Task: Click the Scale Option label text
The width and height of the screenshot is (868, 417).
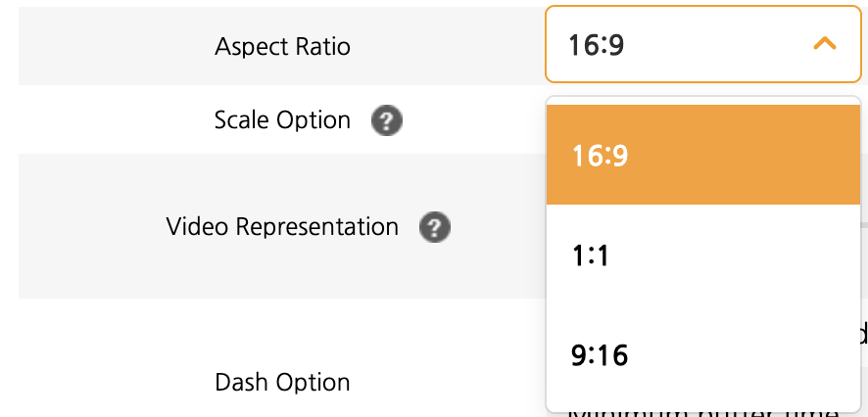Action: pos(282,120)
